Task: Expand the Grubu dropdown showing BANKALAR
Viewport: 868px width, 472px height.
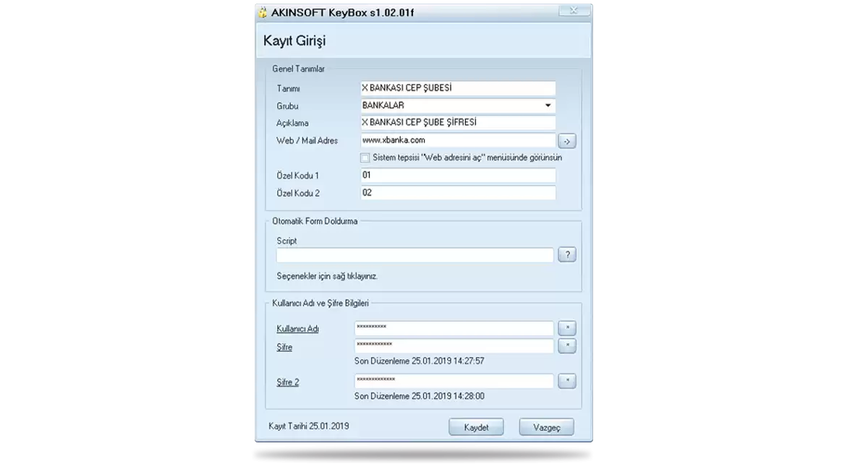Action: 548,106
